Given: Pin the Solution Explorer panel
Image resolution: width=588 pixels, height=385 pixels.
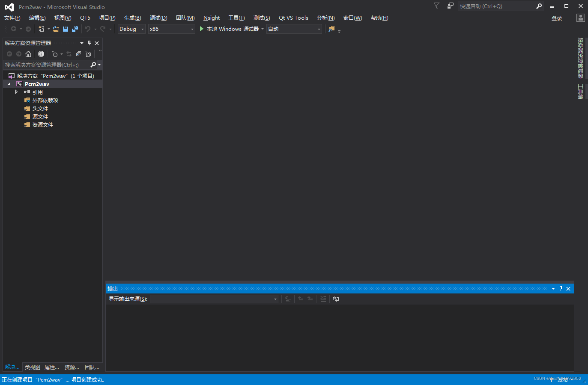Looking at the screenshot, I should (x=89, y=43).
